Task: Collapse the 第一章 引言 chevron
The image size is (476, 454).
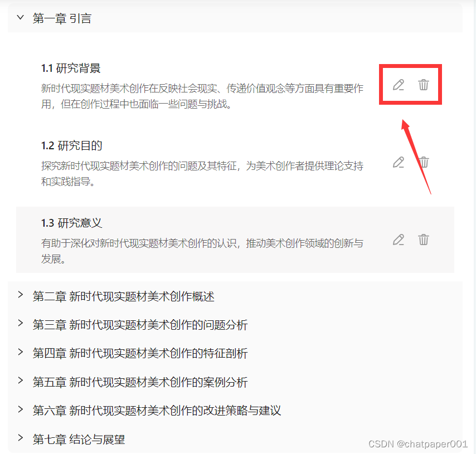Action: pyautogui.click(x=20, y=17)
